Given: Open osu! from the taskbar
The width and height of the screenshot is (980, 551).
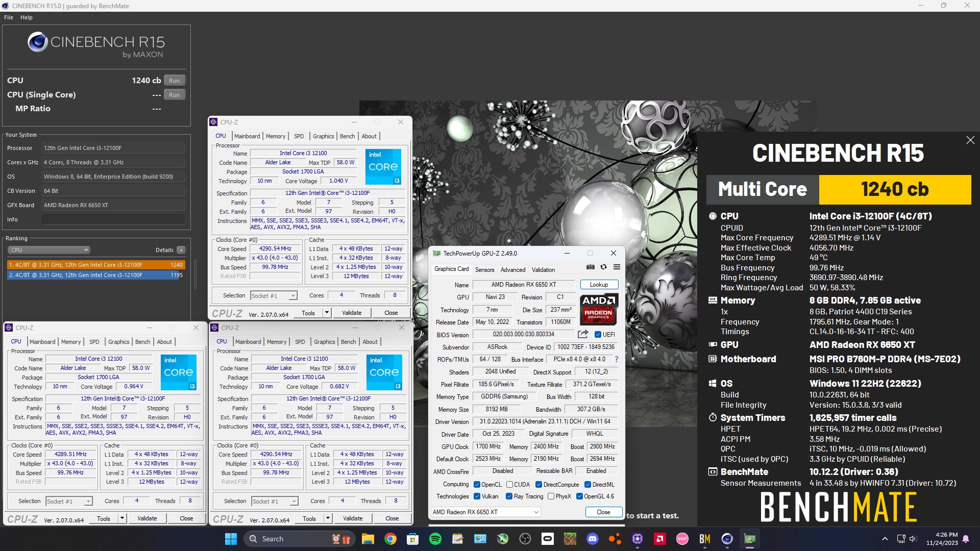Looking at the screenshot, I should click(x=682, y=539).
